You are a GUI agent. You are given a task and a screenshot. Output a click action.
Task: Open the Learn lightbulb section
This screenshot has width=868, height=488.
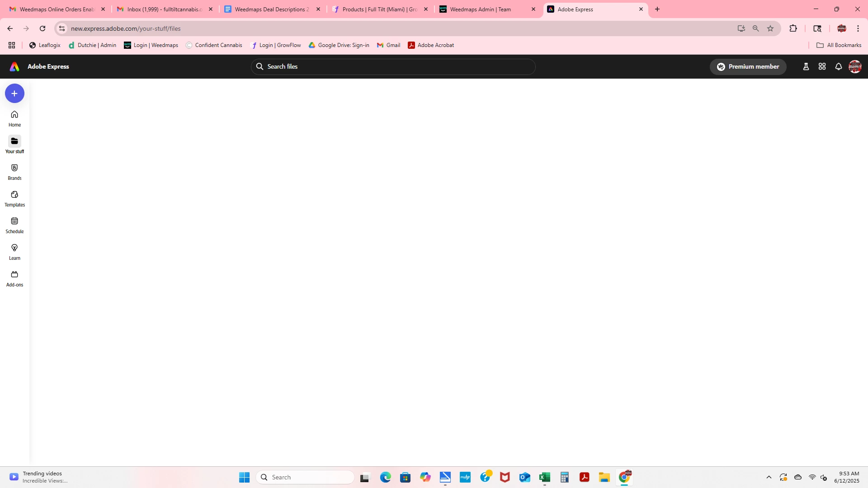pyautogui.click(x=14, y=252)
